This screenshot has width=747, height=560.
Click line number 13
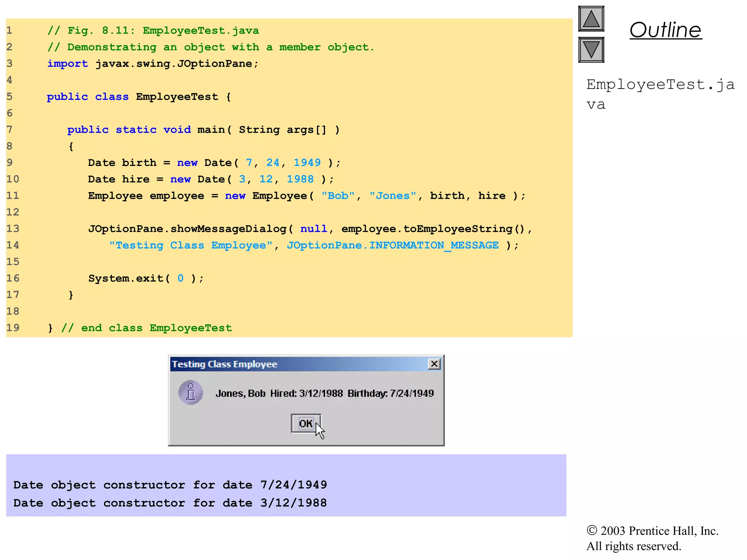pyautogui.click(x=13, y=229)
